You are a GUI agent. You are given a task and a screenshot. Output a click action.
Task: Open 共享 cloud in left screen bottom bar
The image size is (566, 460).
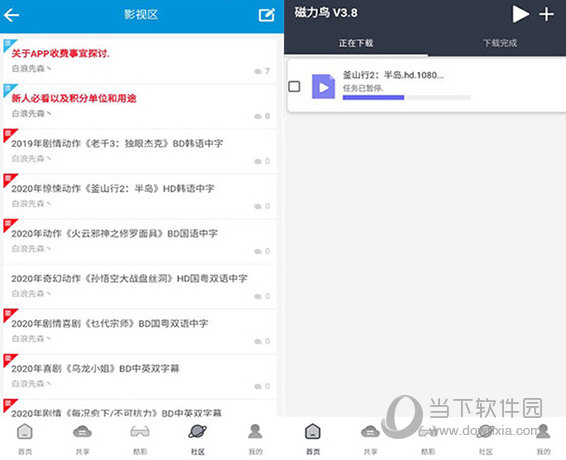[82, 439]
